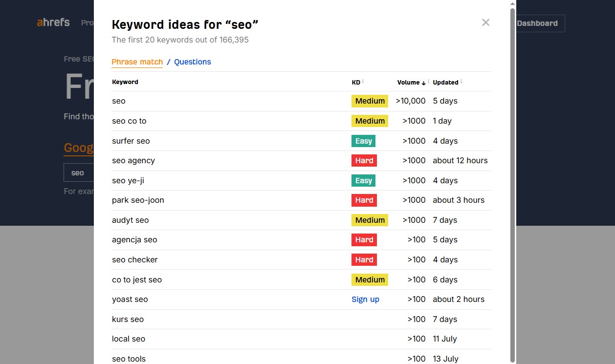615x364 pixels.
Task: Click the '>10,000' volume value
Action: tap(411, 101)
